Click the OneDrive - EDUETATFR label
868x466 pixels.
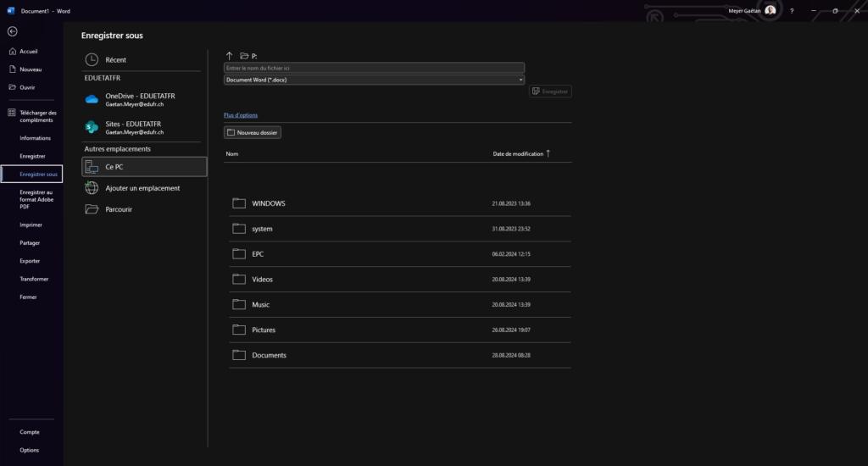pyautogui.click(x=140, y=96)
